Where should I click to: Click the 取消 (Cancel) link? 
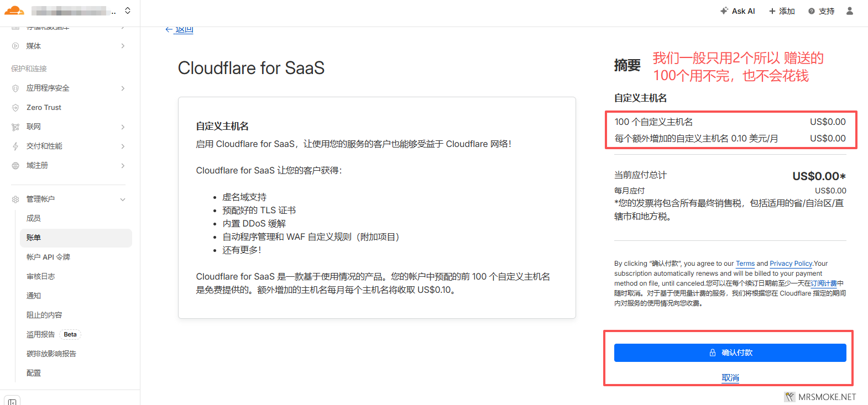tap(730, 378)
